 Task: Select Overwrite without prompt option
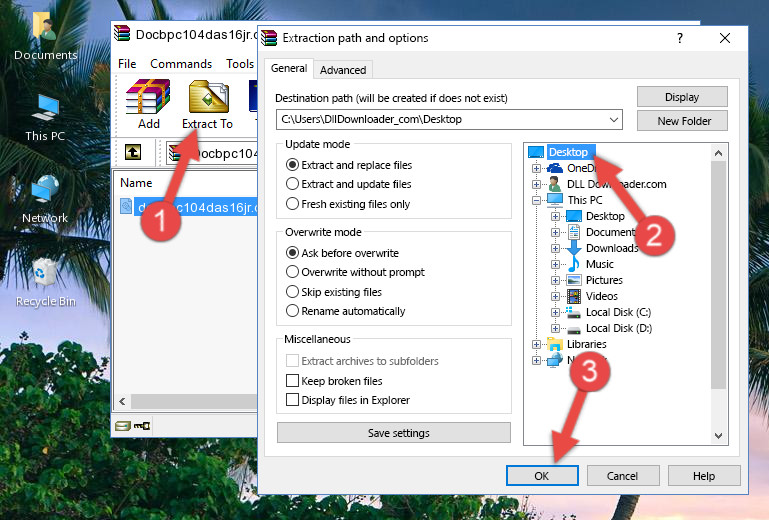355,272
